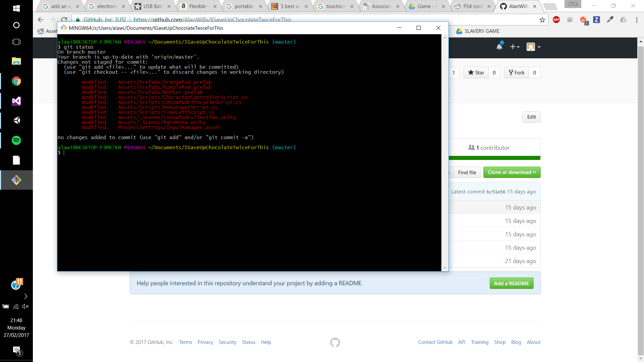Click the terminal window's vertical scrollbar

pyautogui.click(x=445, y=153)
